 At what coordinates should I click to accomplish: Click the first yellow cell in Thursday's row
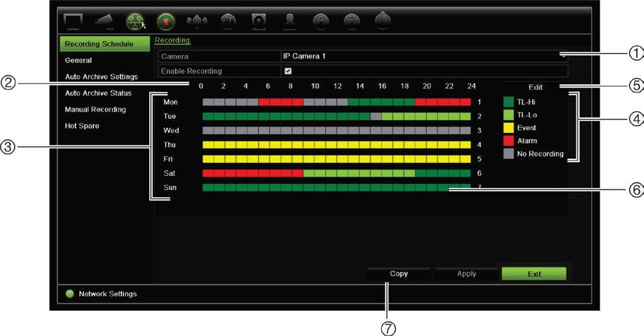208,145
